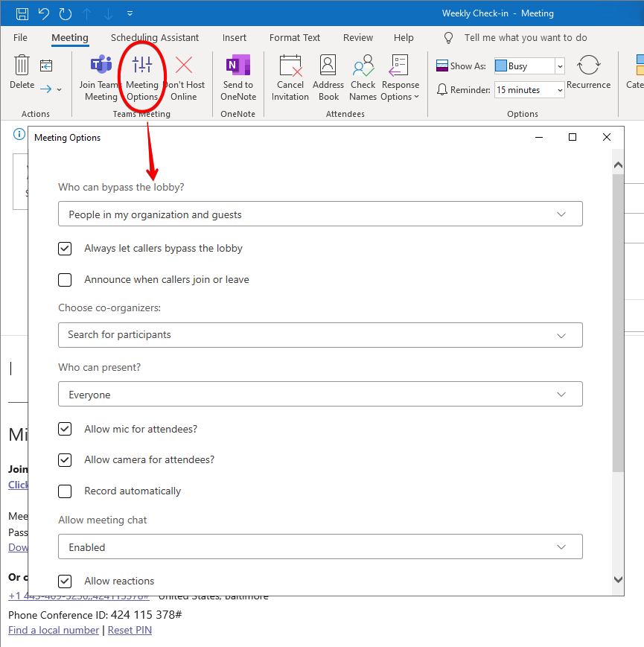The width and height of the screenshot is (644, 647).
Task: Click the Meeting Options vertical scrollbar
Action: click(x=618, y=320)
